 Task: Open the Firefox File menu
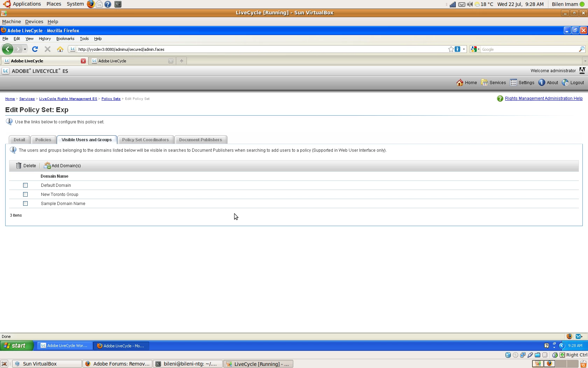point(5,39)
